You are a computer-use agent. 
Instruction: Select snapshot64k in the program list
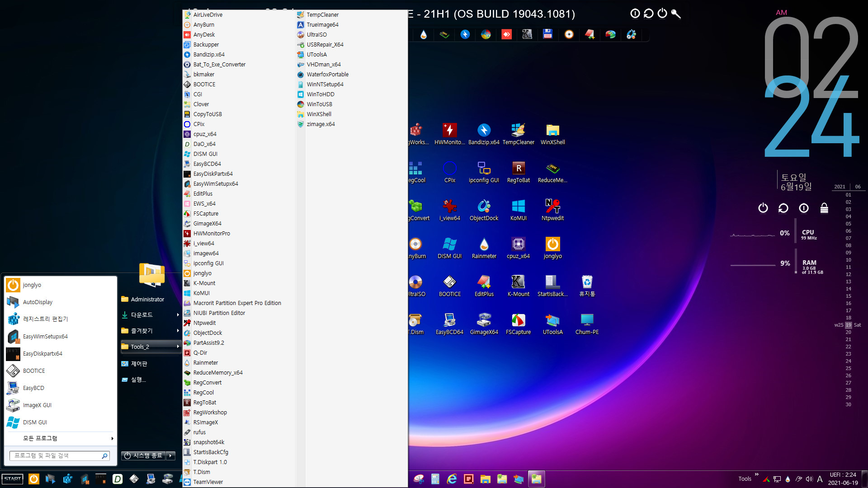pos(239,442)
